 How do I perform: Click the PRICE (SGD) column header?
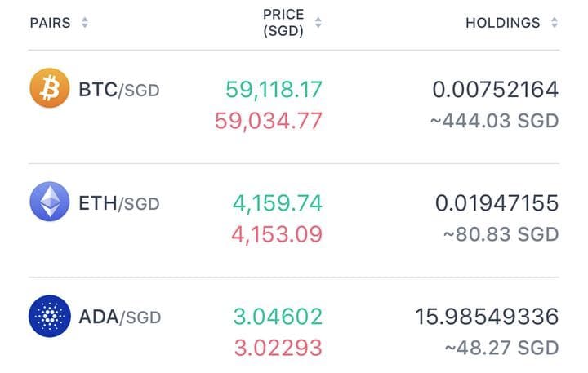click(x=283, y=23)
